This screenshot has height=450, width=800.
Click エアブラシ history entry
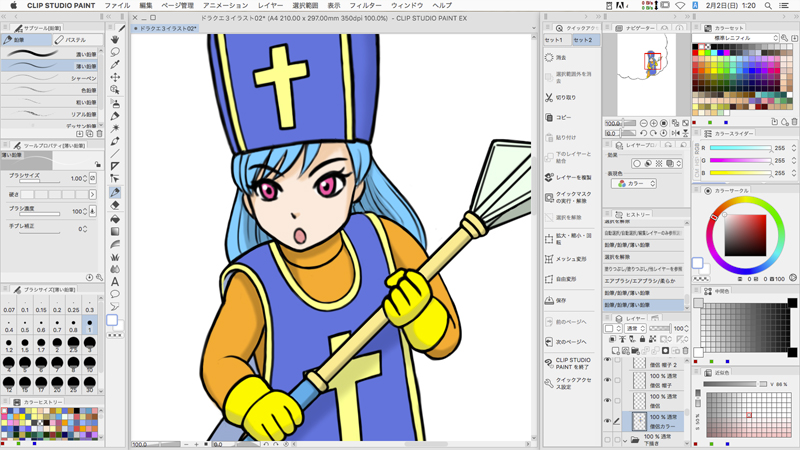[x=643, y=281]
